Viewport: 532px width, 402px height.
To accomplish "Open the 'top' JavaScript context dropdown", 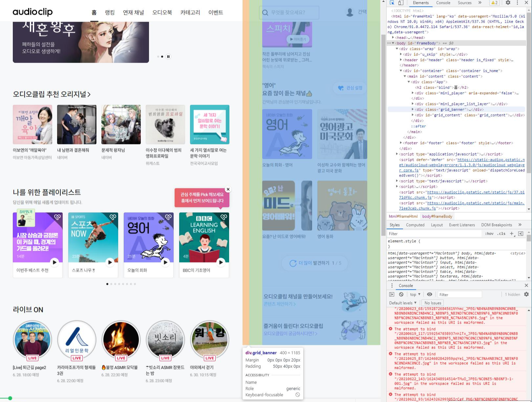I will 415,294.
